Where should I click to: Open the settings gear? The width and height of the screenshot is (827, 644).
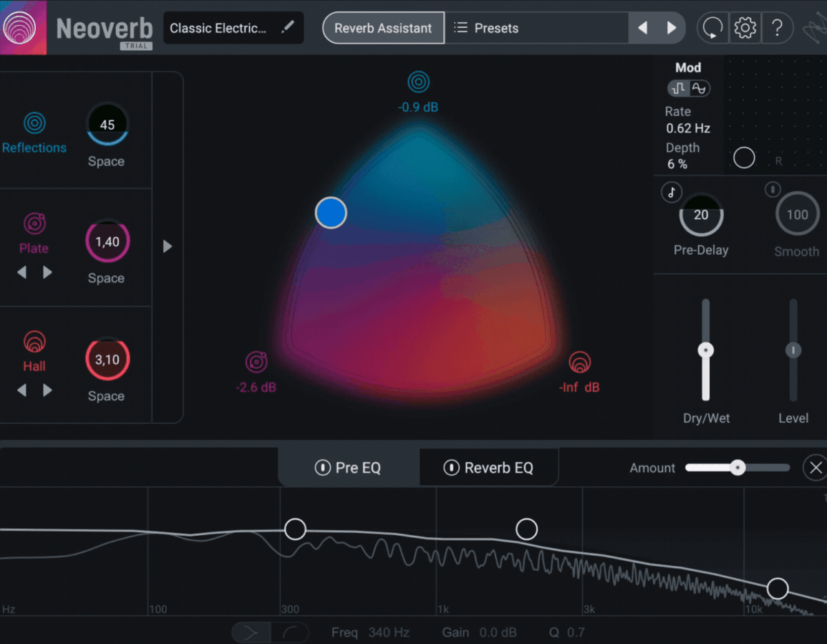point(745,28)
